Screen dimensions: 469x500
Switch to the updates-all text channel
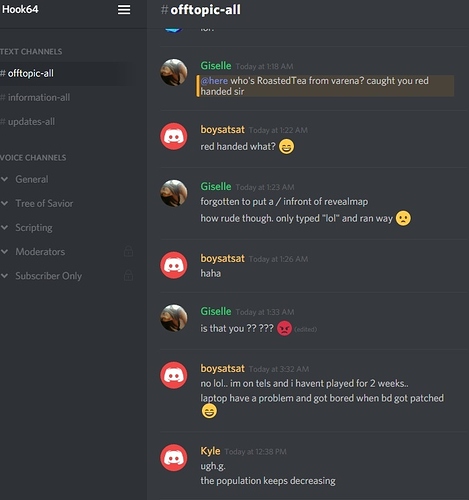28,122
